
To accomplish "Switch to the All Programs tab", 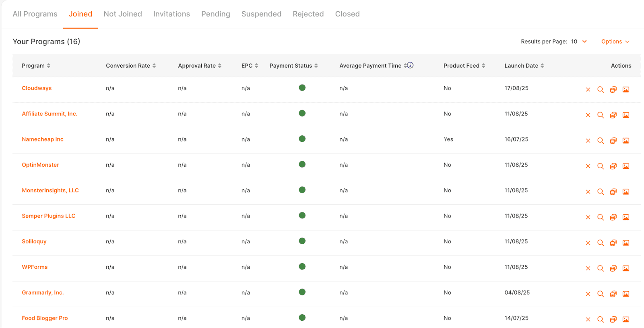I will (35, 14).
